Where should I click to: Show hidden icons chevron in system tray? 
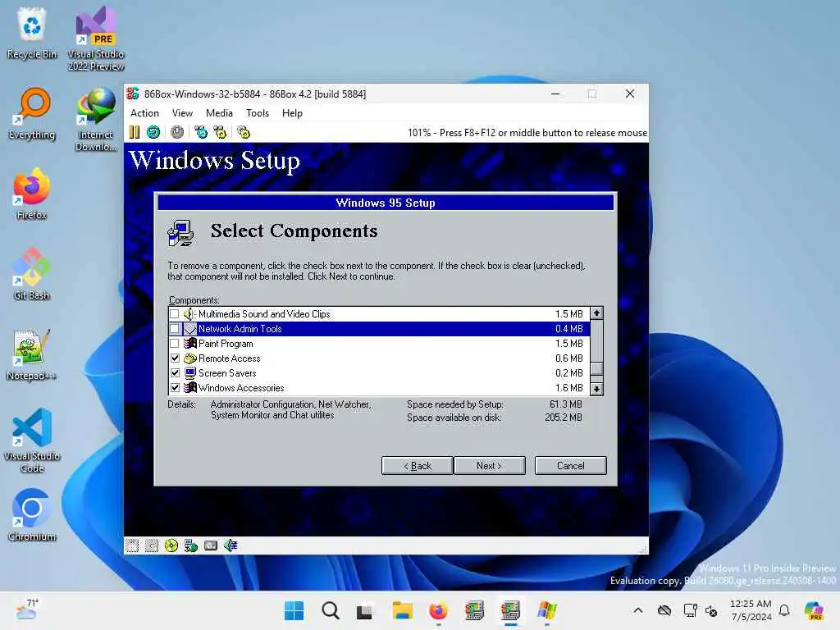(637, 610)
